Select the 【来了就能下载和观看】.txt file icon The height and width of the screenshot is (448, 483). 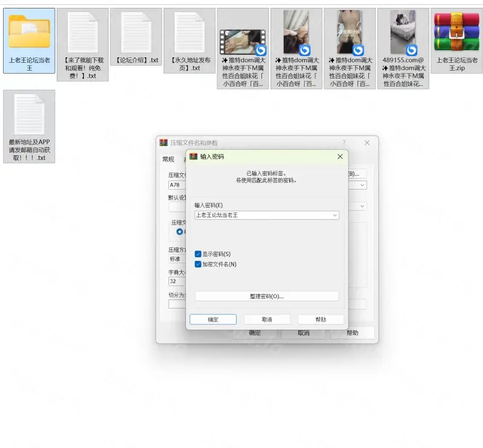pos(83,32)
